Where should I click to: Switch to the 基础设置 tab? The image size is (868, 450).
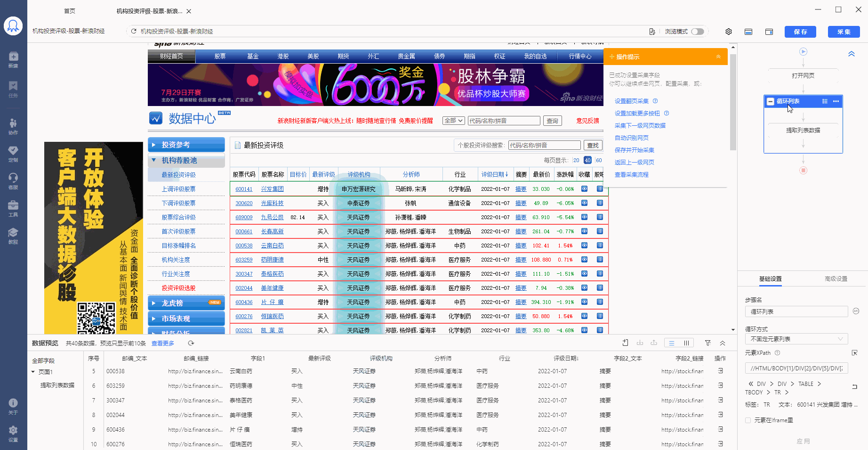(771, 279)
